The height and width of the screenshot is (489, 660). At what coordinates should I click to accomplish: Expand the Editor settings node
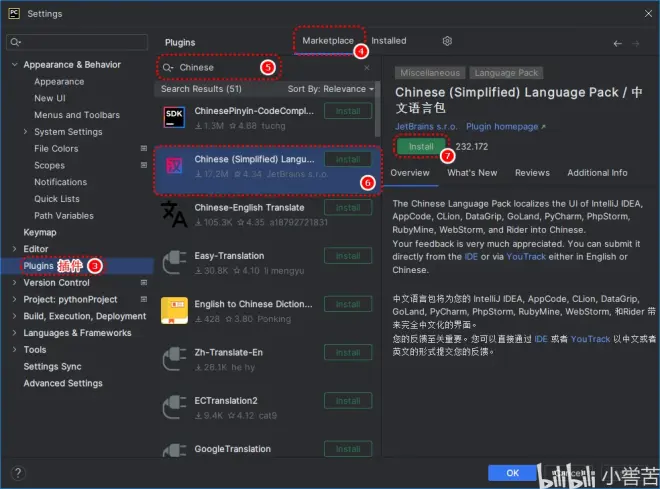(15, 249)
